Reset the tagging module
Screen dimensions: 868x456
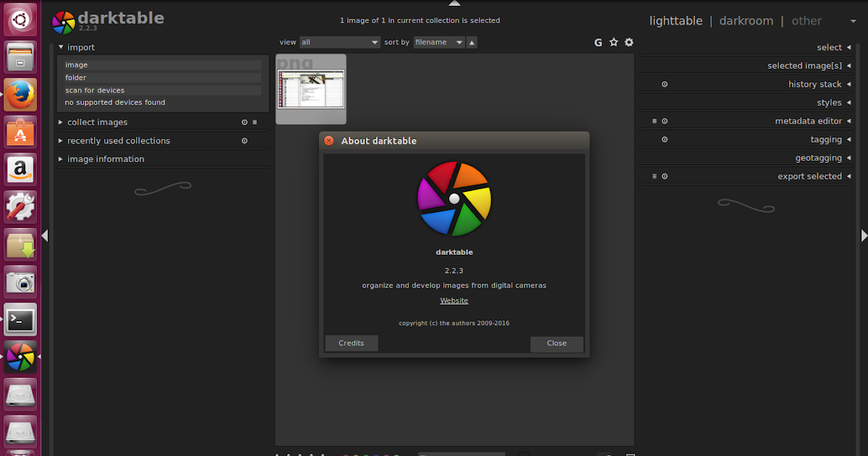[x=665, y=139]
